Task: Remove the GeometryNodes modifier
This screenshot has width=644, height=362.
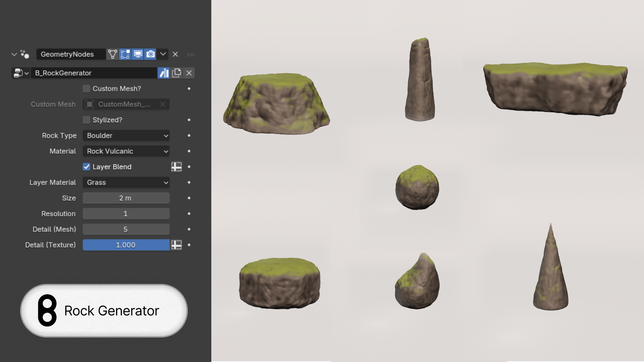Action: pyautogui.click(x=175, y=54)
